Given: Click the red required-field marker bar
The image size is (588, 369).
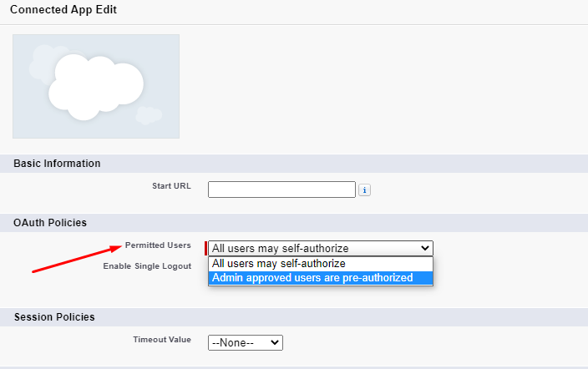Looking at the screenshot, I should coord(205,248).
